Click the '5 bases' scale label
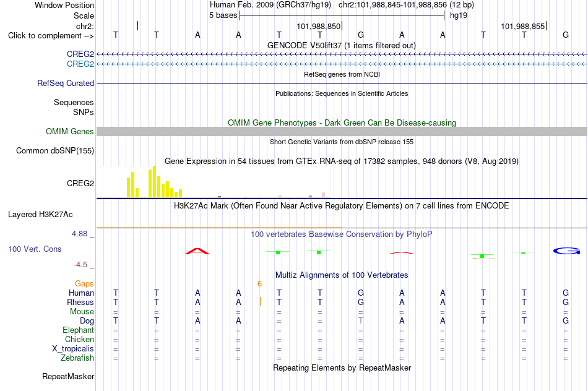The width and height of the screenshot is (588, 391). click(x=223, y=15)
